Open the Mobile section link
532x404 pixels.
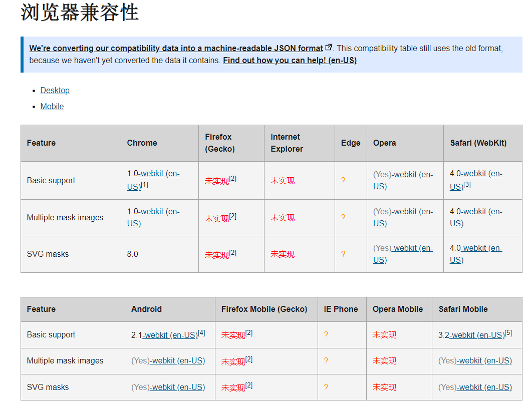coord(52,106)
